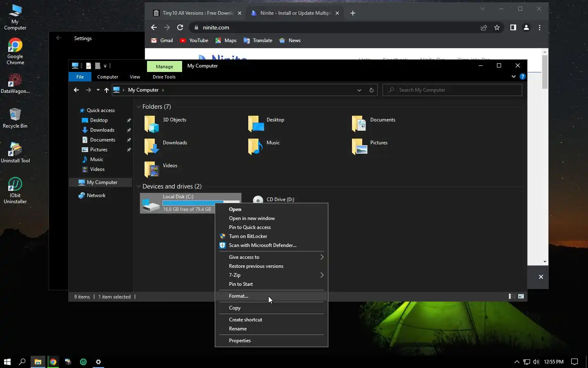
Task: Open the Downloads folder in Folders section
Action: pos(151,147)
